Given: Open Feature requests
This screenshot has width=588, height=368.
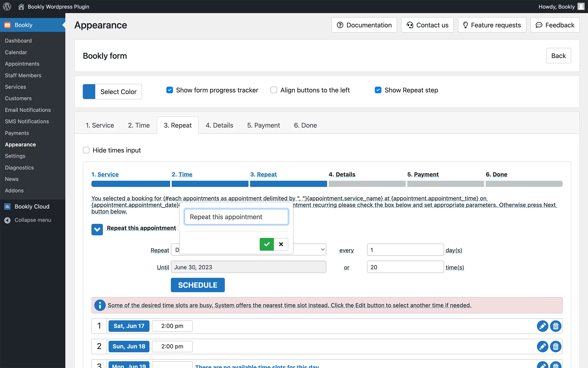Looking at the screenshot, I should click(492, 25).
